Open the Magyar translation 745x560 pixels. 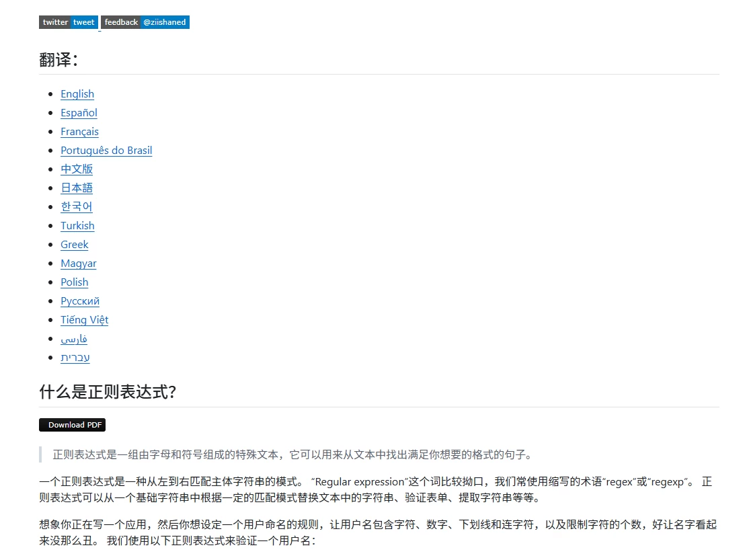pos(78,263)
